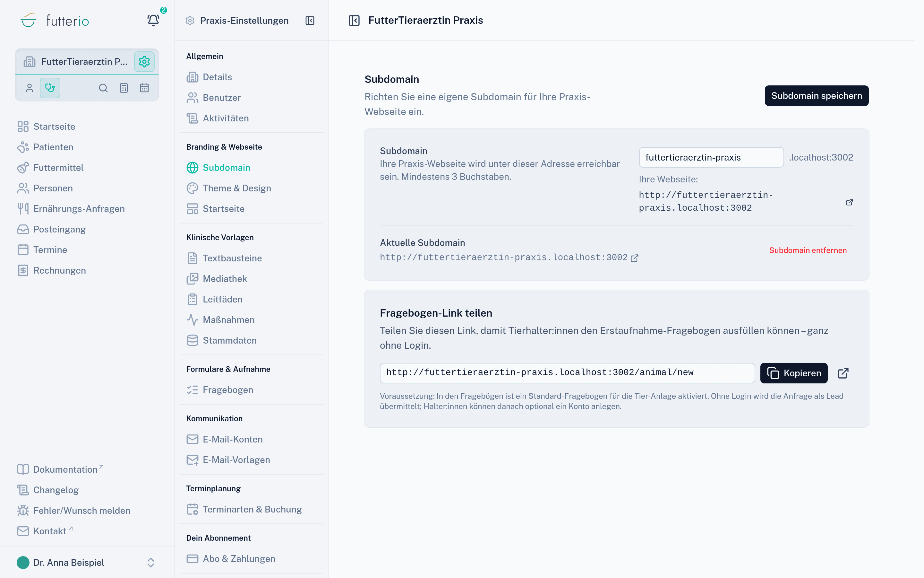This screenshot has height=578, width=924.
Task: Select Subdomain settings item
Action: [218, 168]
